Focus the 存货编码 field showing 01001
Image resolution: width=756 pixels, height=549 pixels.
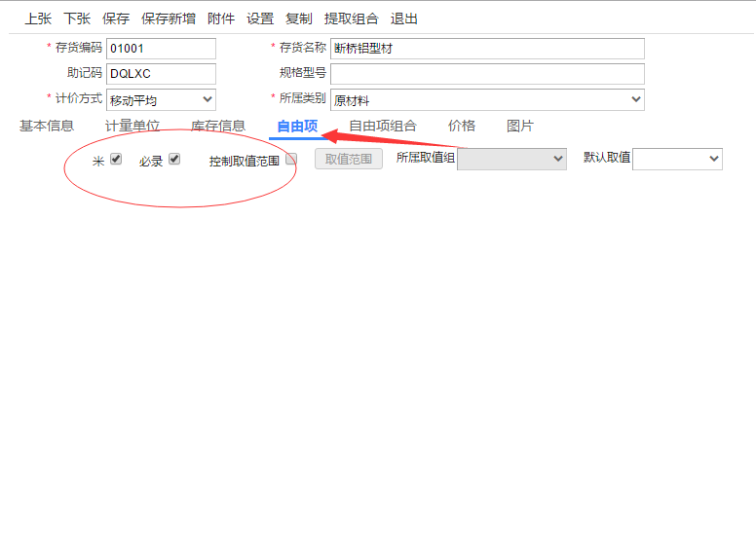pos(161,49)
